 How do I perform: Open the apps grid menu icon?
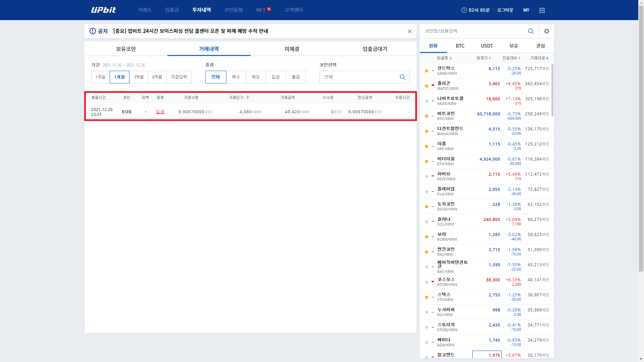tap(542, 10)
